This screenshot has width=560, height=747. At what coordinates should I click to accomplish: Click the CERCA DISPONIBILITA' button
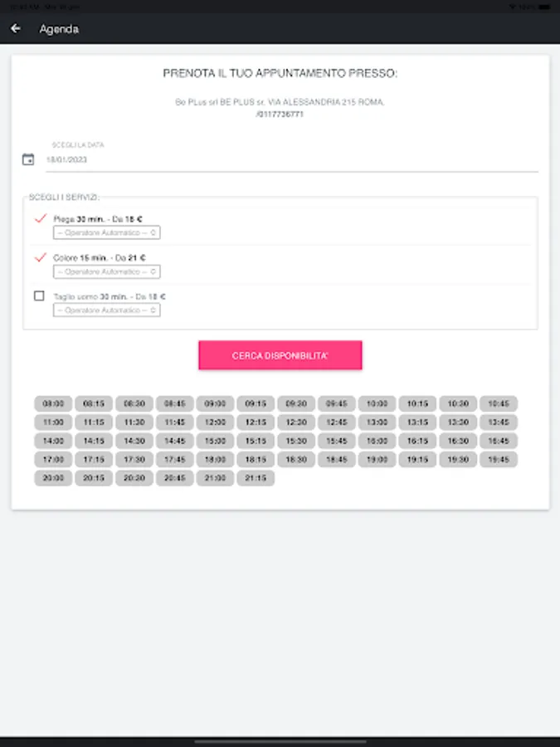coord(280,355)
